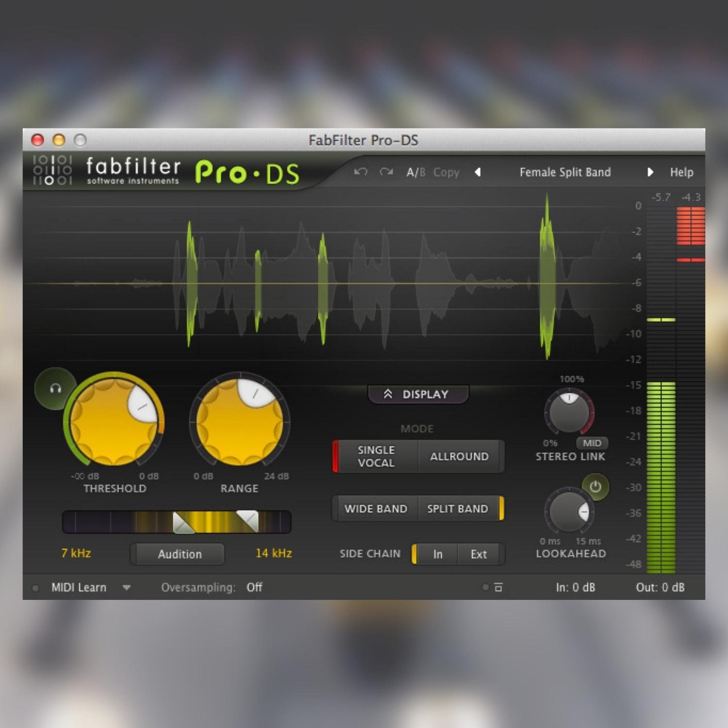The height and width of the screenshot is (728, 728).
Task: Select Allround mode
Action: [460, 456]
